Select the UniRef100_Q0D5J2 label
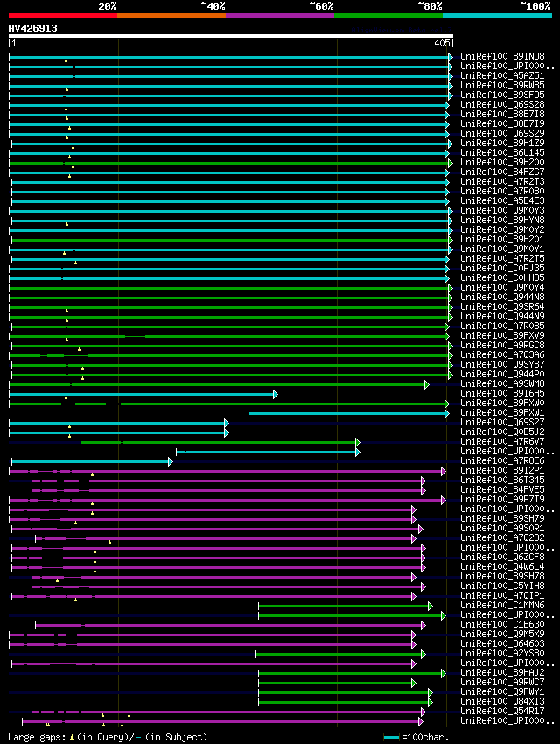The image size is (560, 744). click(502, 432)
